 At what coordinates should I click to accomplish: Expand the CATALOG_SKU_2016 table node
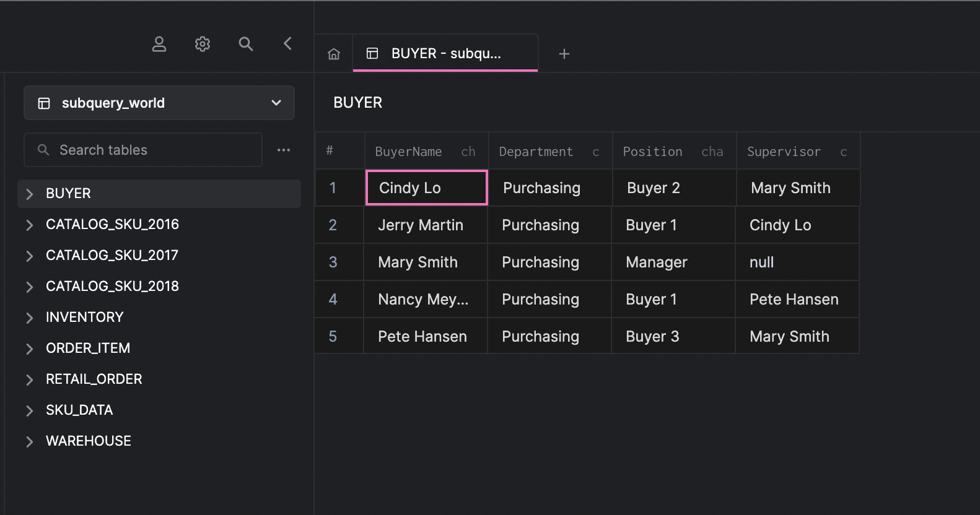click(29, 225)
